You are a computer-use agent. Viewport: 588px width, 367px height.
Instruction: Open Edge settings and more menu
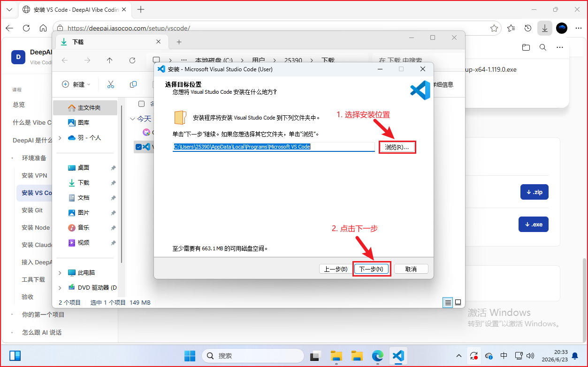click(578, 28)
